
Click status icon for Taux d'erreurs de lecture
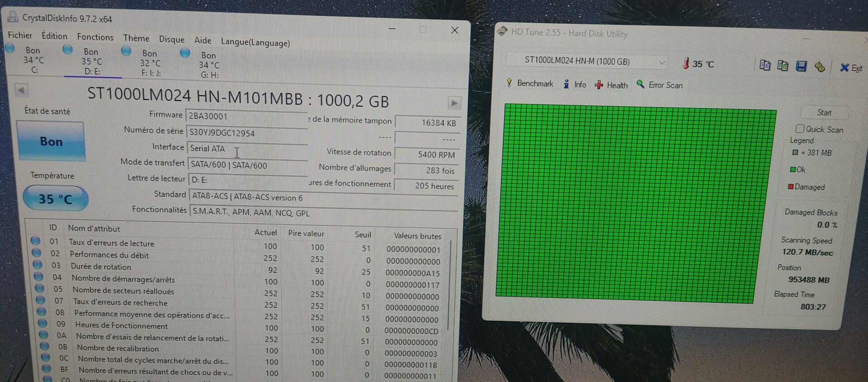[36, 241]
